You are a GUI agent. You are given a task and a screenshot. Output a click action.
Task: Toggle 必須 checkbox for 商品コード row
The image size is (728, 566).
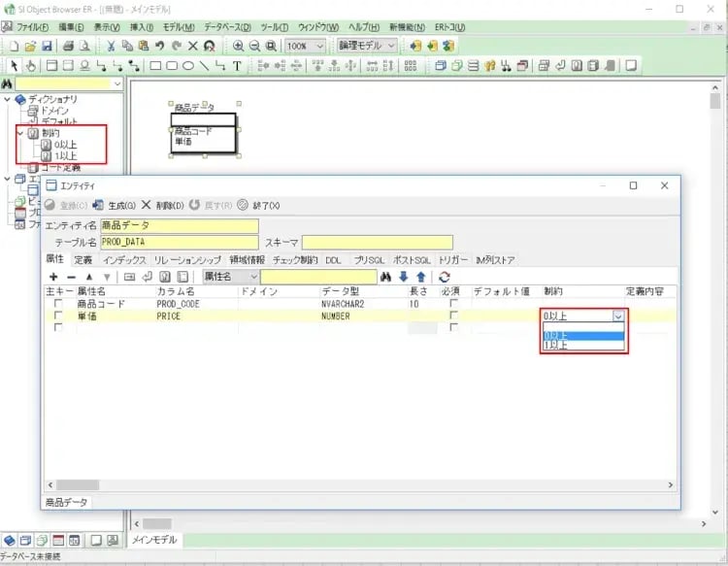[452, 304]
